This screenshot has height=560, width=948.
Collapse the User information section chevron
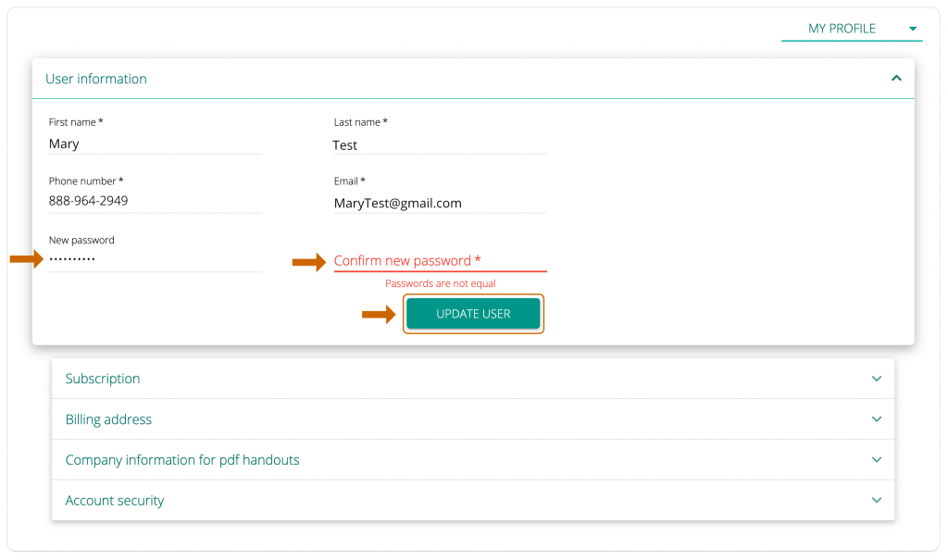[x=895, y=79]
